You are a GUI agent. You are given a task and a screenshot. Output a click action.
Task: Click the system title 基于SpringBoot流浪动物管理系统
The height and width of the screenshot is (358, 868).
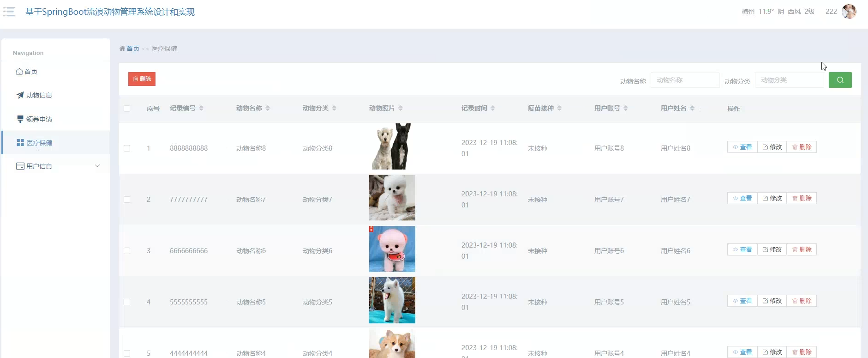coord(110,12)
